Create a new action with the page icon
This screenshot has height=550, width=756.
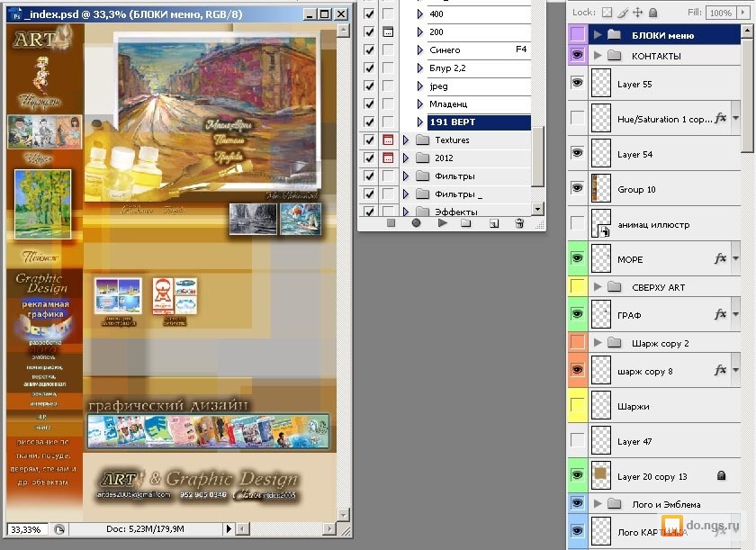[494, 223]
